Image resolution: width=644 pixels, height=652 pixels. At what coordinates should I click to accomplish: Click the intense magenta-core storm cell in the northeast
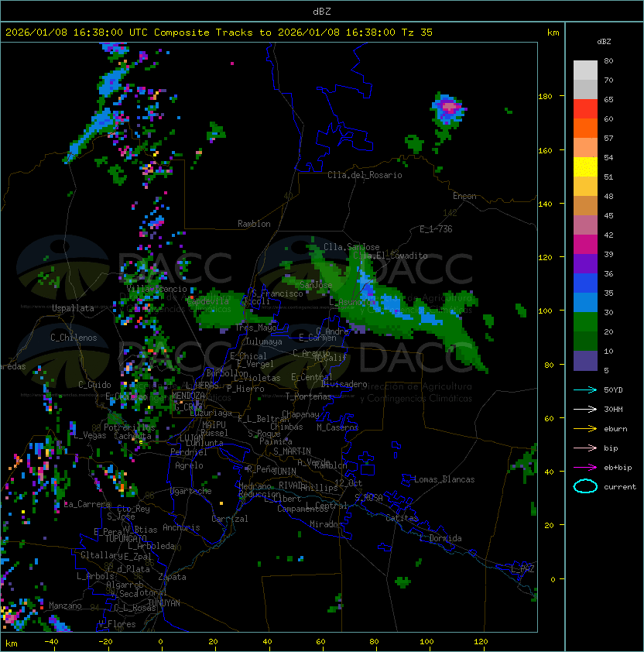tap(449, 108)
